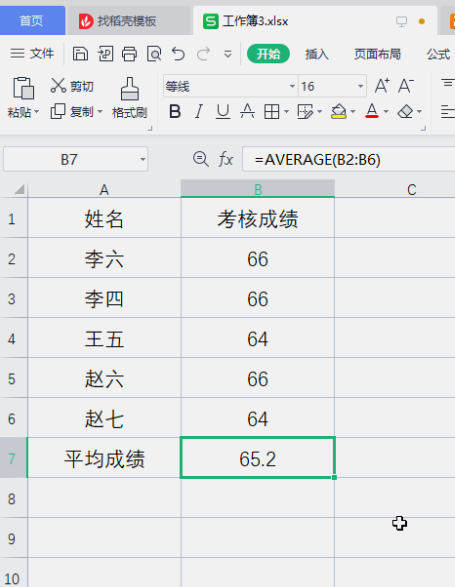
Task: Click the 首页 home tab button
Action: coord(31,21)
